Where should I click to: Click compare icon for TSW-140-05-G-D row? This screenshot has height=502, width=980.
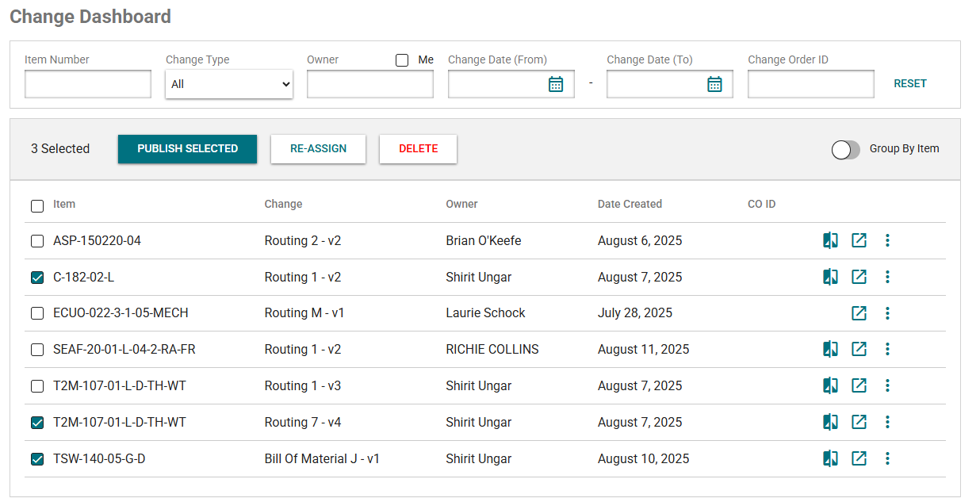(x=830, y=458)
